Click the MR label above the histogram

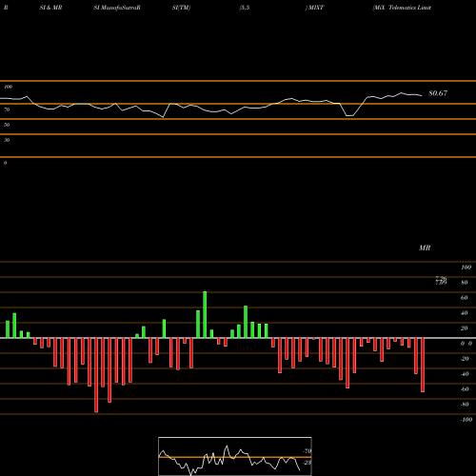point(425,248)
